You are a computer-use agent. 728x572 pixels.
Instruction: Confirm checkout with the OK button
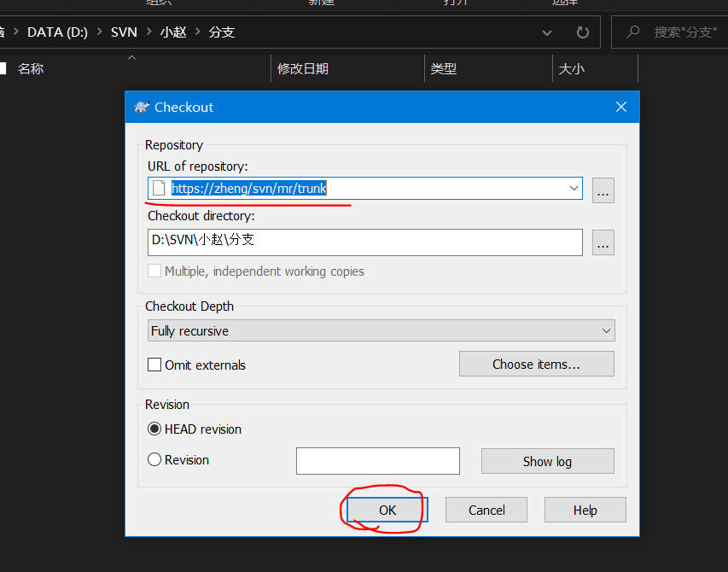(x=387, y=510)
